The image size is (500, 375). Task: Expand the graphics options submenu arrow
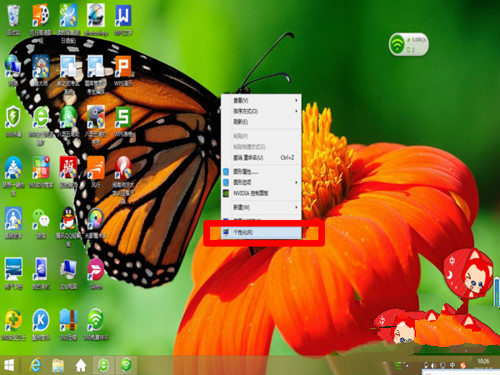[296, 182]
